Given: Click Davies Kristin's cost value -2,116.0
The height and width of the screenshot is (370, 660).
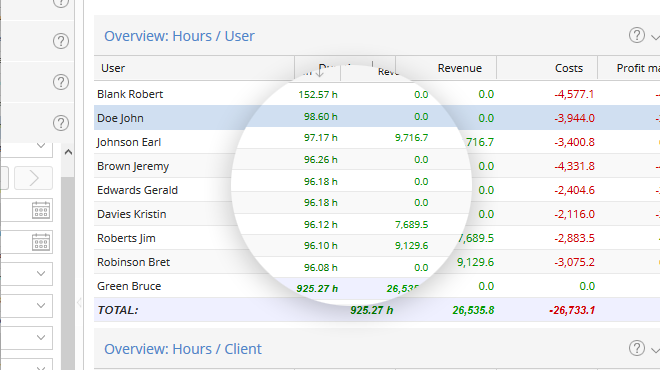Looking at the screenshot, I should [574, 214].
